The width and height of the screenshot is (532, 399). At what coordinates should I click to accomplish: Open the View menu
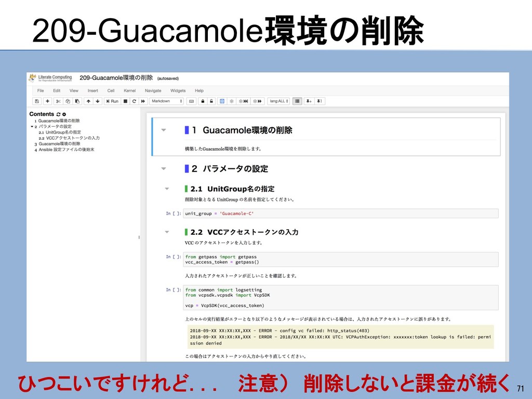click(74, 90)
